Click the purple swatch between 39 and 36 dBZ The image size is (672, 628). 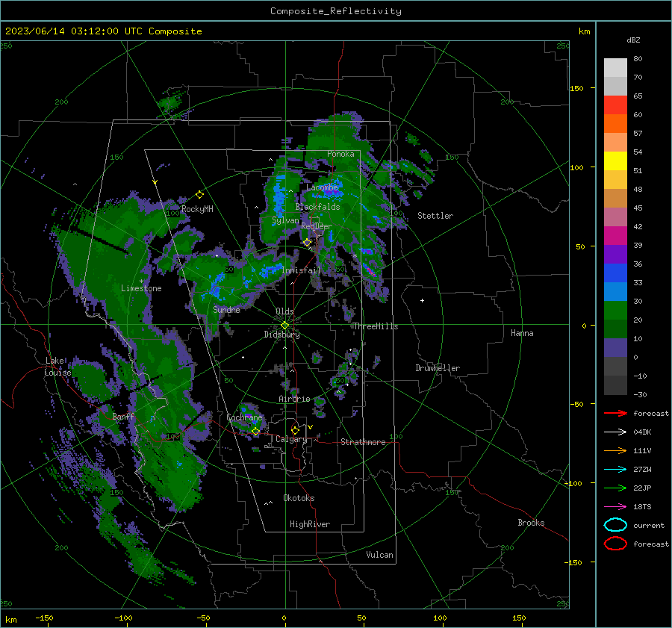click(615, 255)
